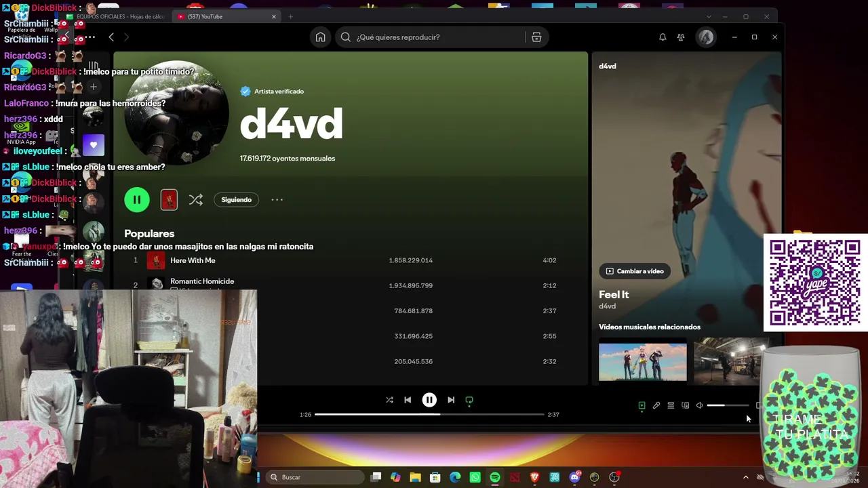Click the play count "784.681.878"
The width and height of the screenshot is (868, 488).
pyautogui.click(x=414, y=311)
